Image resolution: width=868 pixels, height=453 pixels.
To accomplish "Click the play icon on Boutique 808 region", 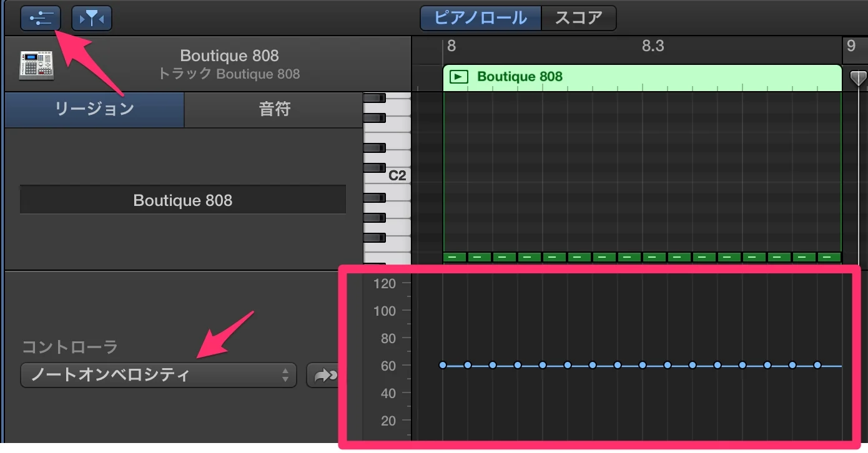I will pos(459,77).
